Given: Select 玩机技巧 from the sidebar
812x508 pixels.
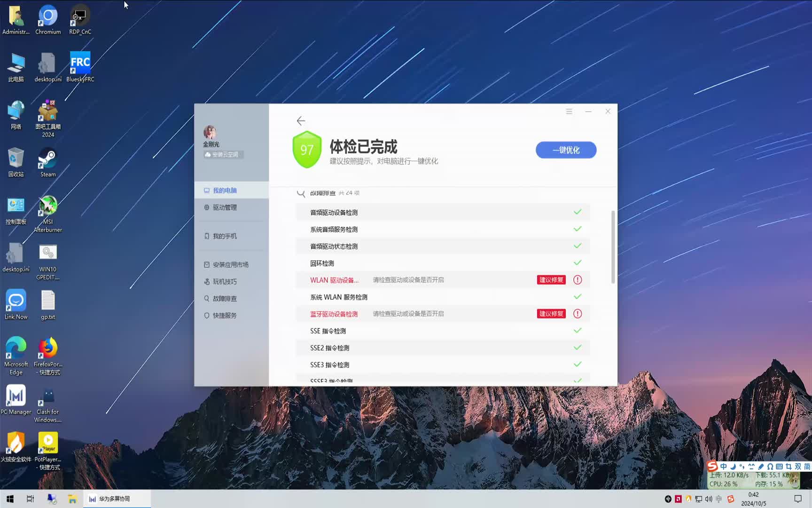Looking at the screenshot, I should point(224,281).
